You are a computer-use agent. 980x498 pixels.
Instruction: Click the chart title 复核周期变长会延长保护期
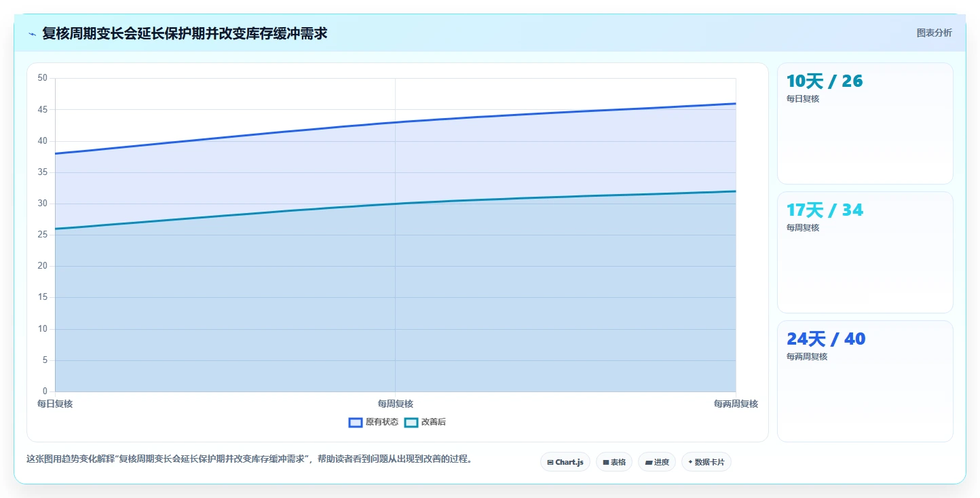[185, 33]
